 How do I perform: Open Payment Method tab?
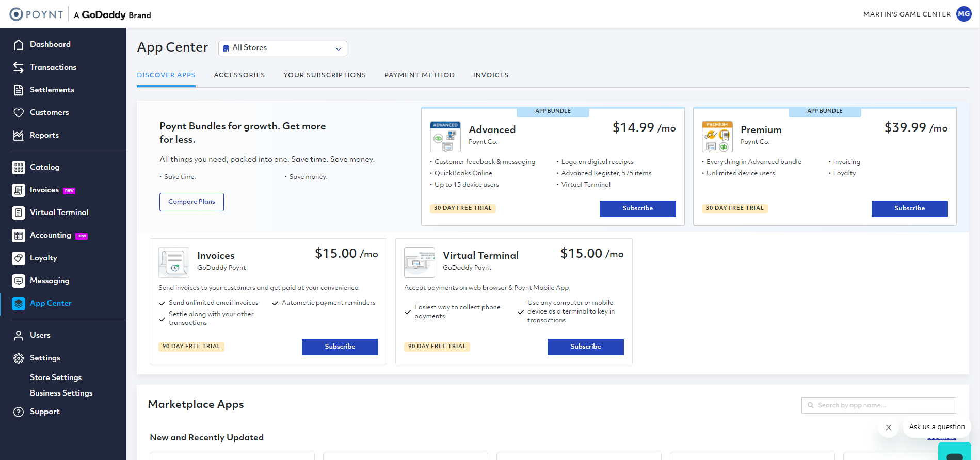pyautogui.click(x=420, y=75)
